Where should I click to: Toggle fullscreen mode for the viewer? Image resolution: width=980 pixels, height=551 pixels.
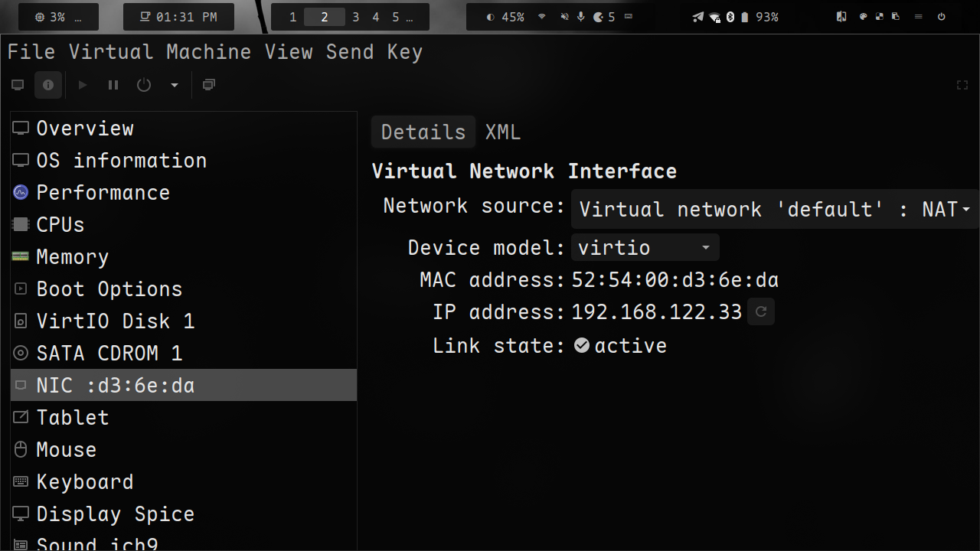click(x=962, y=85)
